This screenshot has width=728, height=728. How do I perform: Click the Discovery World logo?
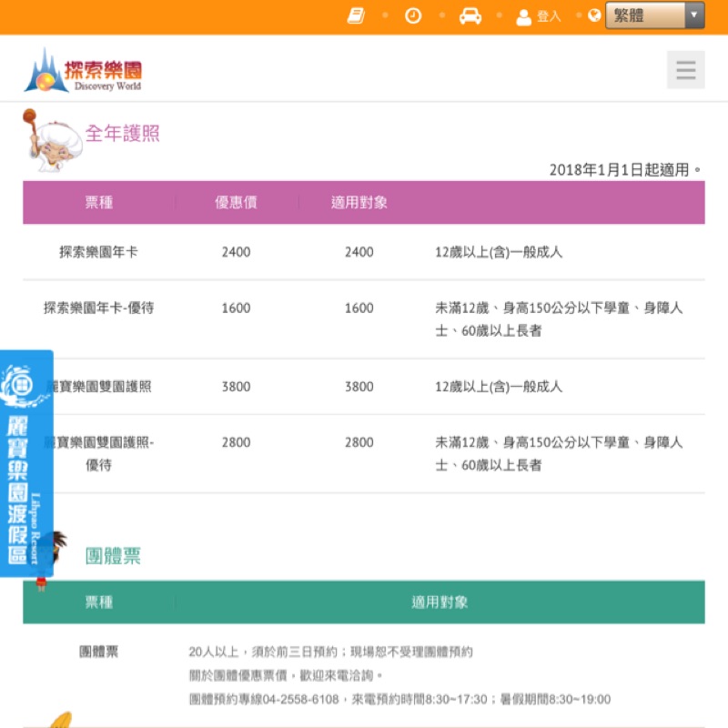pos(86,69)
